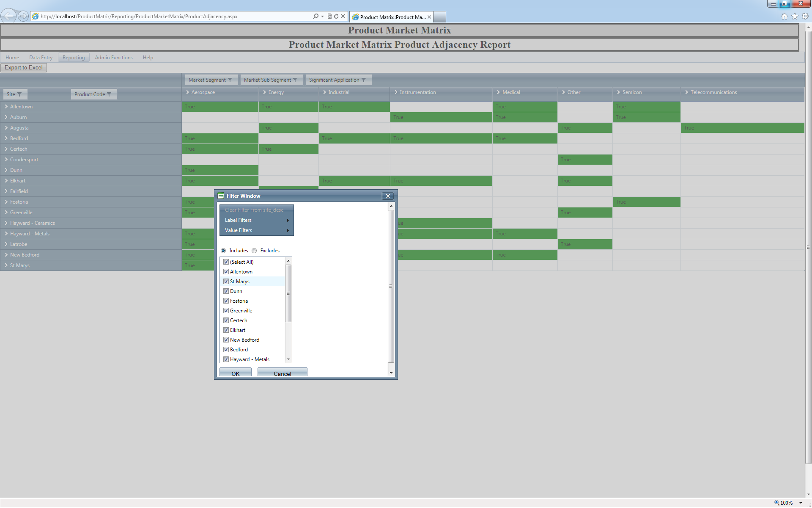Click the browser Home icon
Viewport: 812px width, 508px height.
click(784, 17)
